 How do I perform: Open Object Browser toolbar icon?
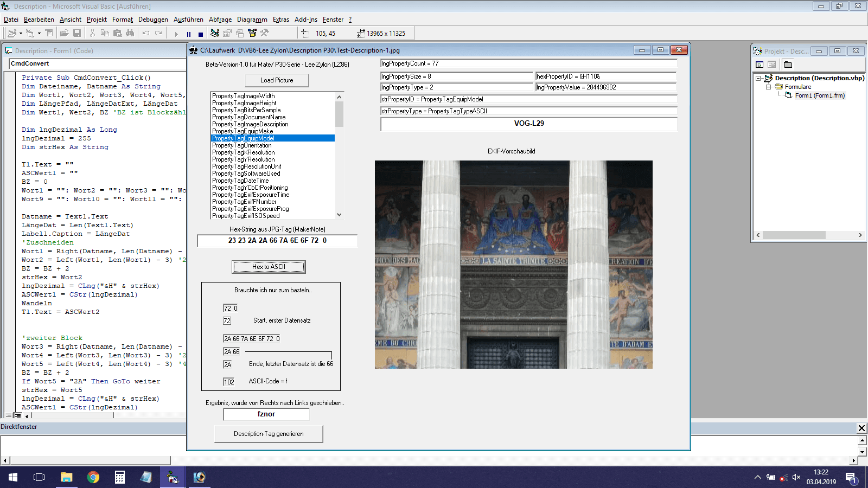point(252,33)
